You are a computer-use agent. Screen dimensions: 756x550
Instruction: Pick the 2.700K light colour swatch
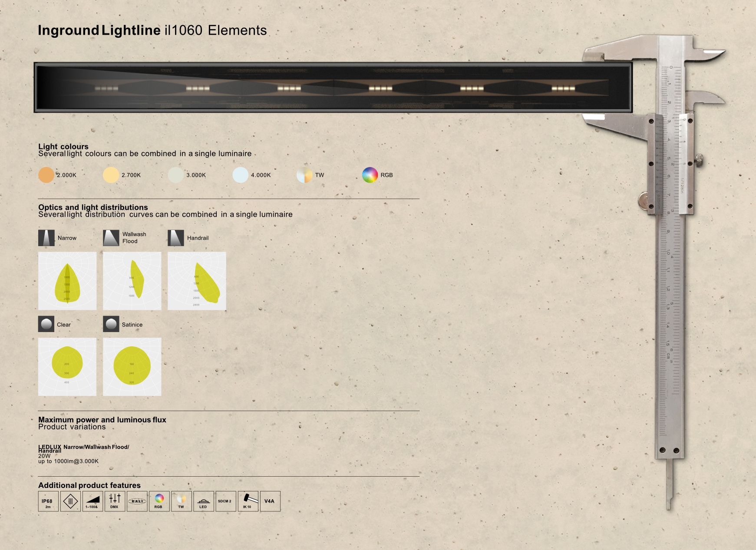[111, 175]
